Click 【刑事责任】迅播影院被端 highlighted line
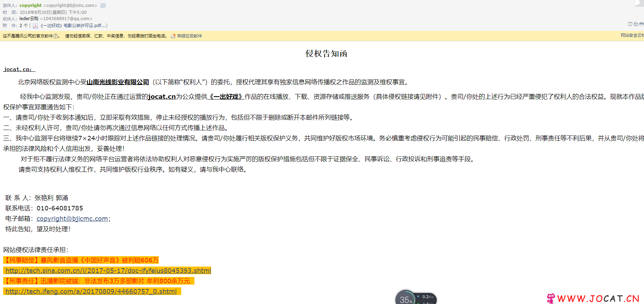Viewport: 644px width, 304px height. pyautogui.click(x=99, y=281)
